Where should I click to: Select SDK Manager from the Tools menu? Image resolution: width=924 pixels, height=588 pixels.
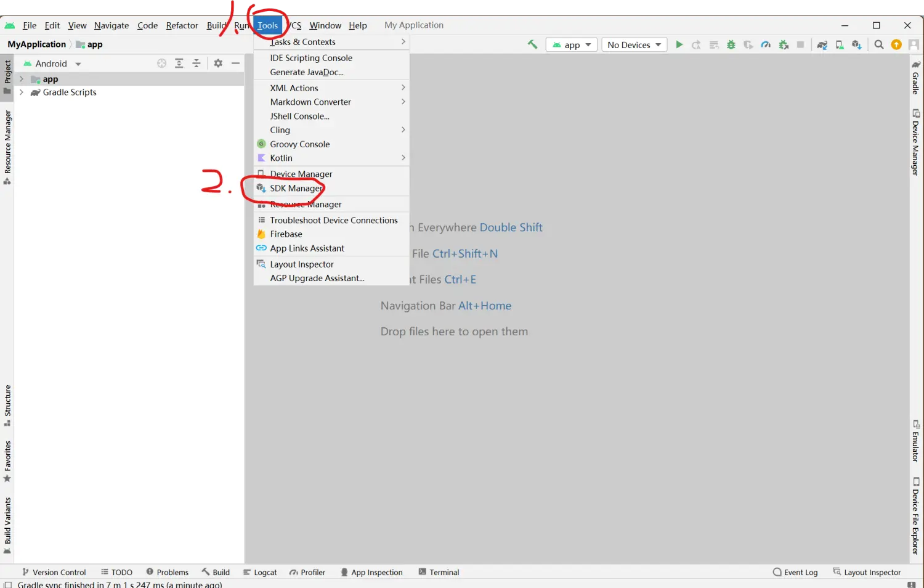point(296,188)
